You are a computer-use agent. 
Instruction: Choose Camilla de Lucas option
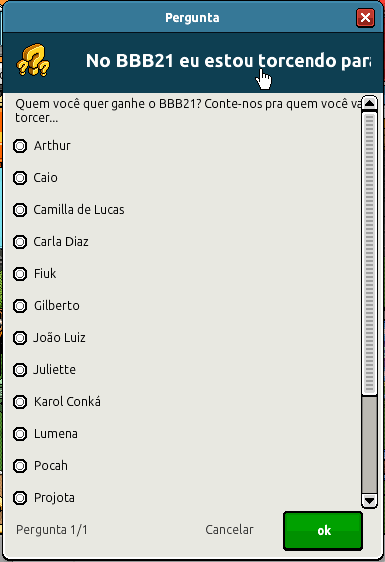click(x=20, y=210)
